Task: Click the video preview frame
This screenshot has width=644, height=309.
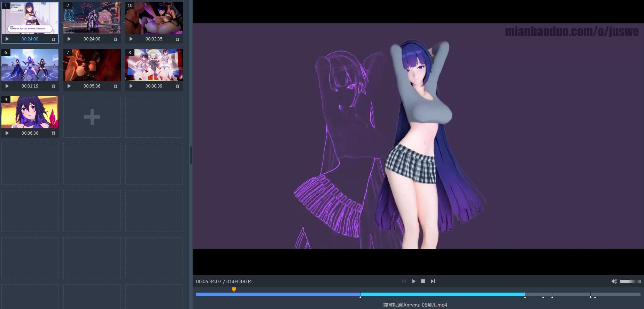Action: coord(418,136)
